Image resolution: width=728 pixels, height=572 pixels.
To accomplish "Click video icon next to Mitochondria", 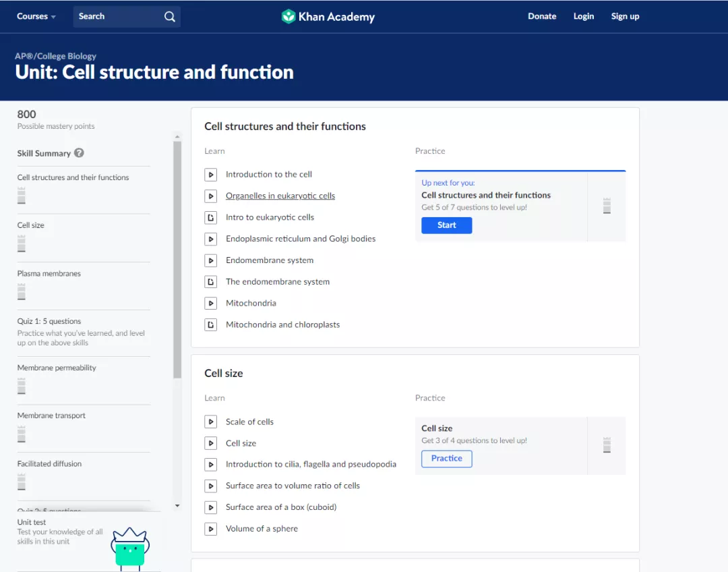I will 211,304.
